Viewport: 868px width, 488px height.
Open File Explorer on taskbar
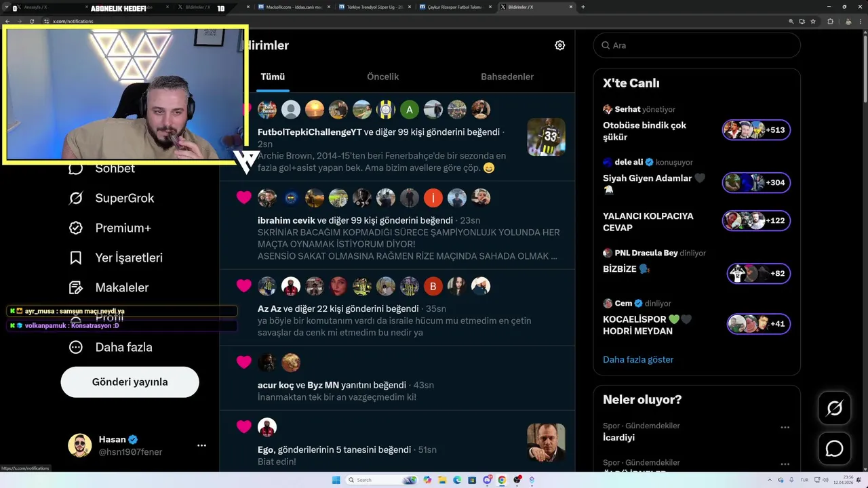pos(443,480)
